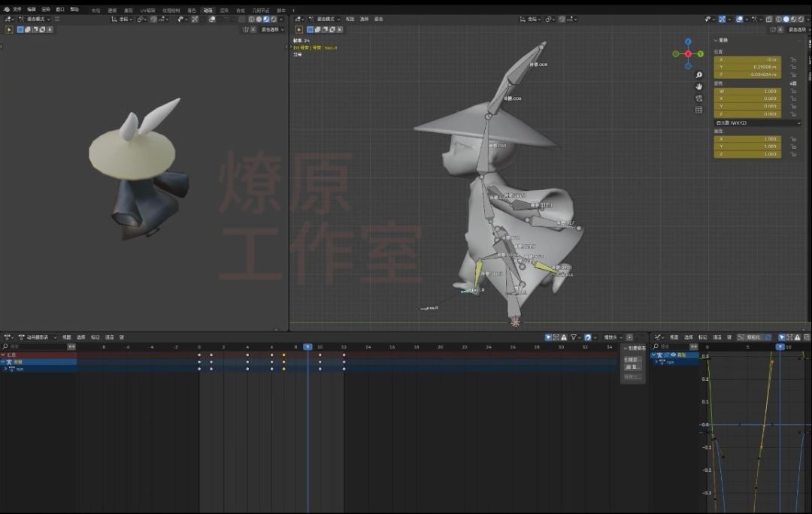Toggle X-ray in right viewport header
The image size is (812, 514).
(x=769, y=19)
